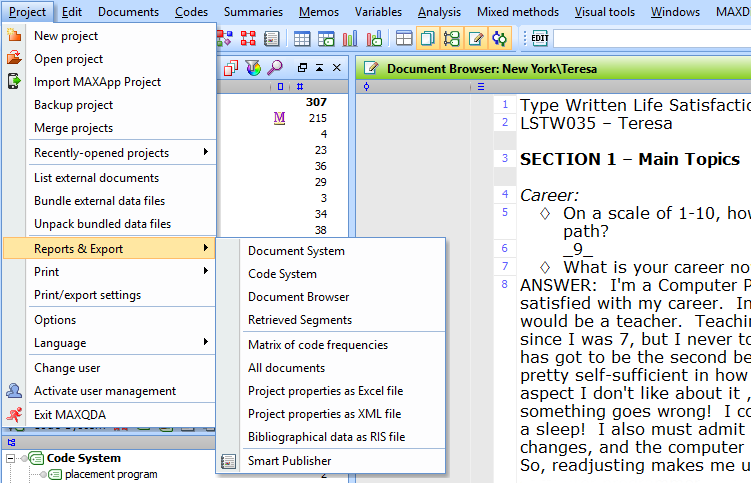Click the blue tree icon above Code System
The width and height of the screenshot is (751, 483).
pyautogui.click(x=11, y=442)
